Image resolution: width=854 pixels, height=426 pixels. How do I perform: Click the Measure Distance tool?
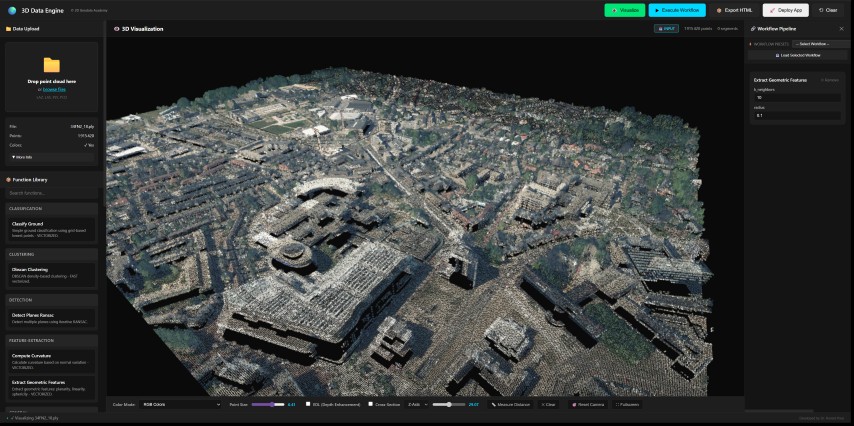512,405
